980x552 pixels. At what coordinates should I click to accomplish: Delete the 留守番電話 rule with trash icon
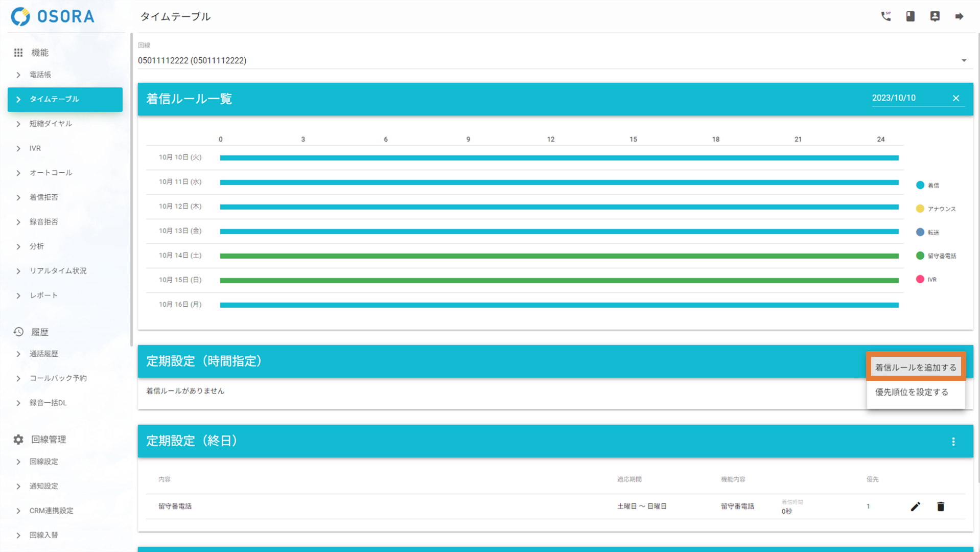(x=940, y=507)
